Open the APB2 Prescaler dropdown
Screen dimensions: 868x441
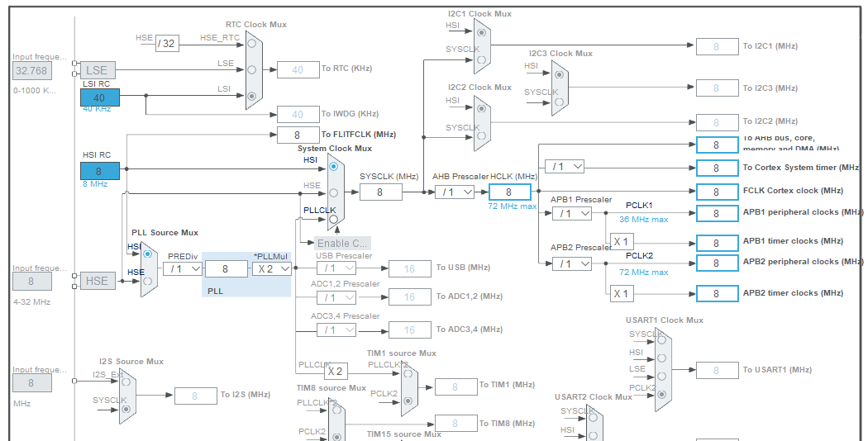click(x=571, y=263)
